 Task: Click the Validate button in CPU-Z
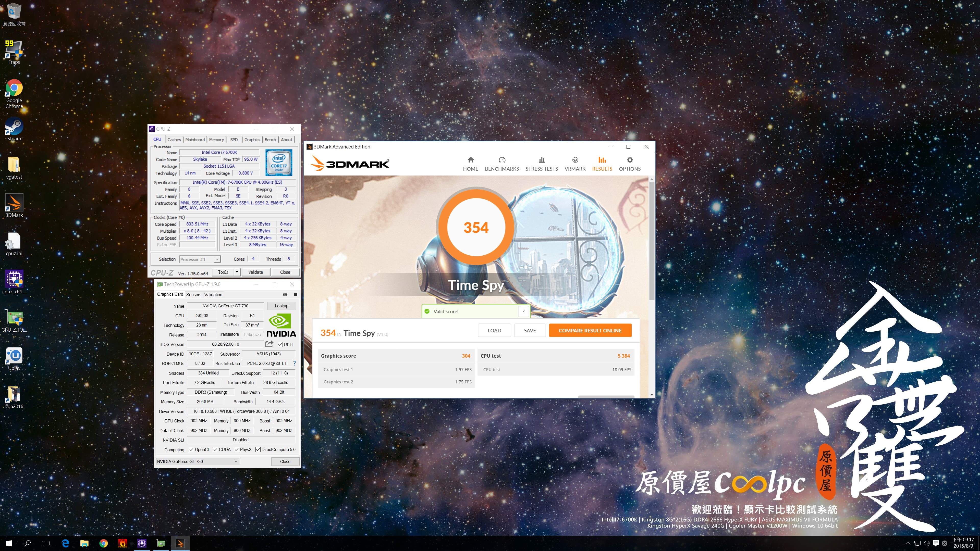[x=256, y=272]
